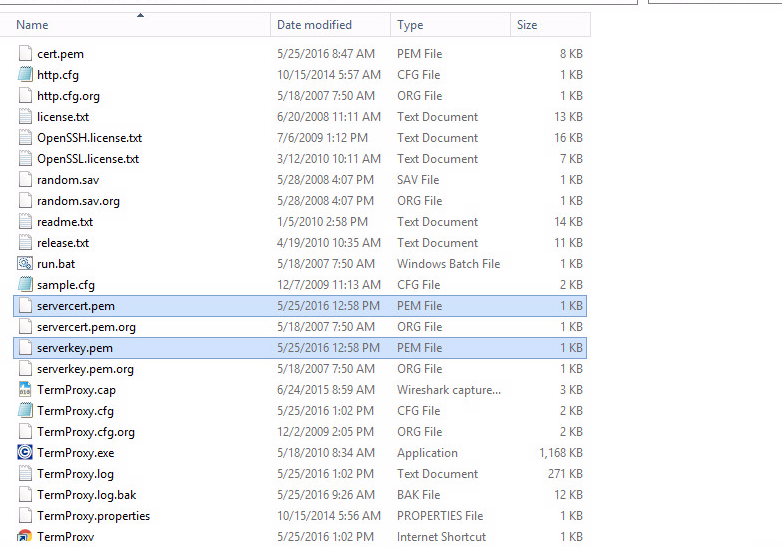Click the TermProxy.cap Wireshark capture icon
The image size is (782, 547).
(x=25, y=390)
